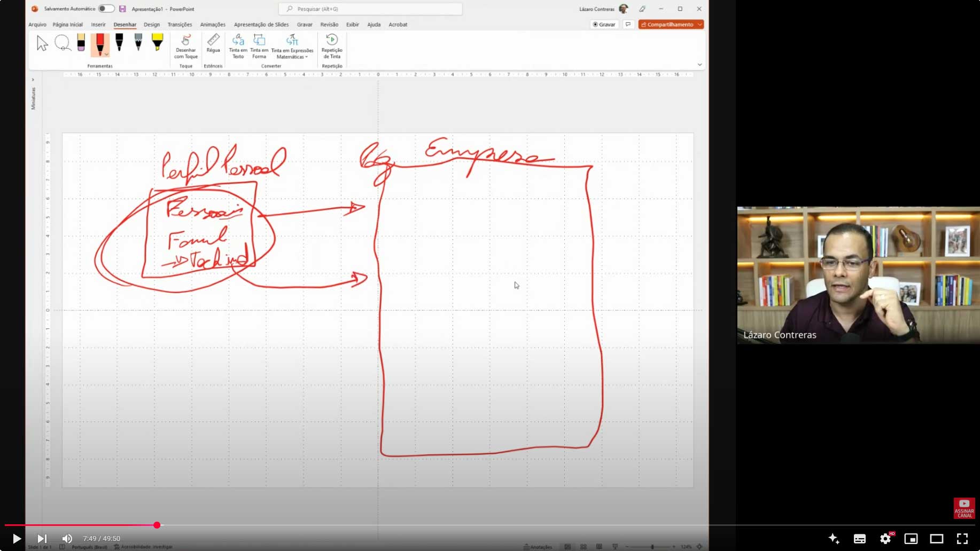Switch to the Página Inicial tab
Viewport: 980px width, 551px height.
pos(68,25)
